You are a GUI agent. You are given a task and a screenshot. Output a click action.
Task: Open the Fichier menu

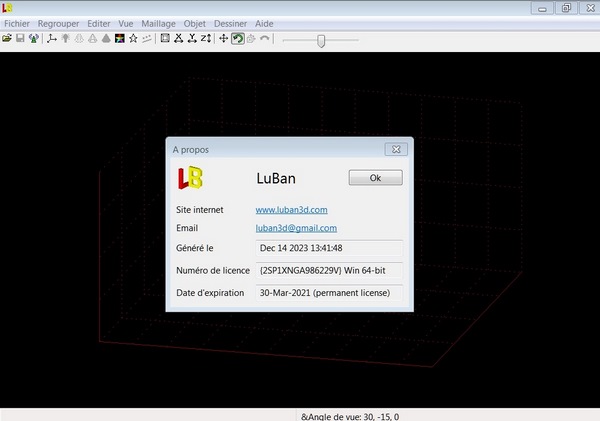tap(17, 24)
